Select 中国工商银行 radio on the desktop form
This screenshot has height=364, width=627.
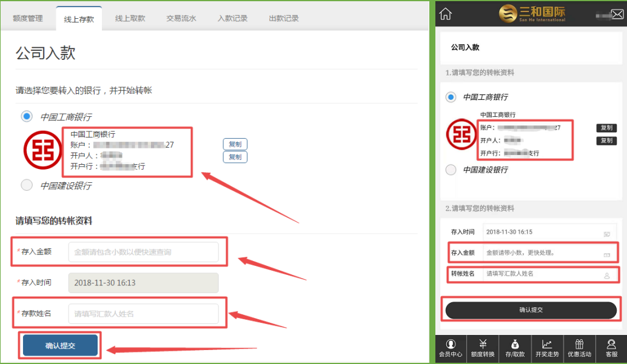27,116
